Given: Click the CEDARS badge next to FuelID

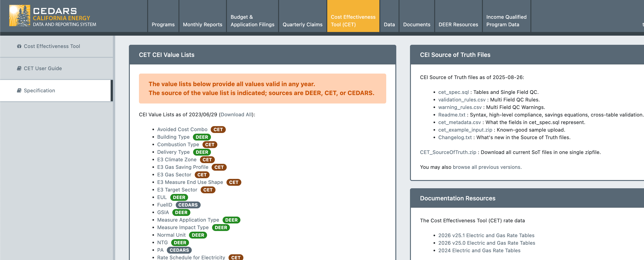Looking at the screenshot, I should coord(188,205).
